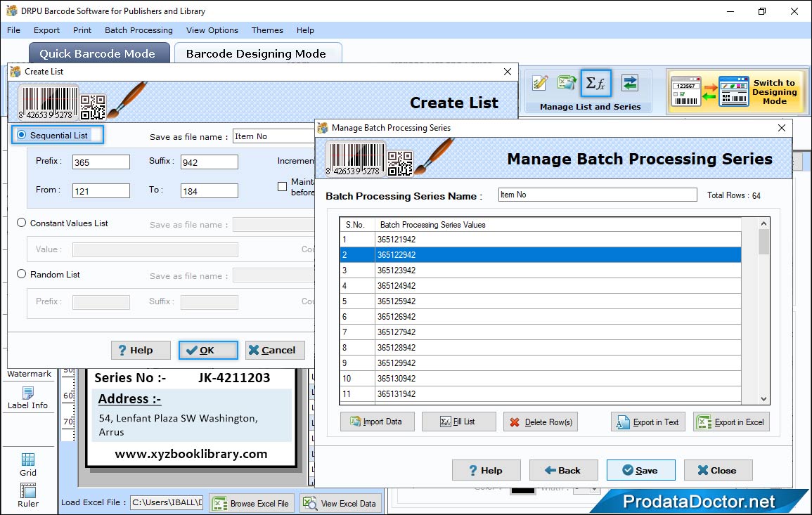Viewport: 812px width, 515px height.
Task: Select row with value 365128942
Action: tap(540, 348)
